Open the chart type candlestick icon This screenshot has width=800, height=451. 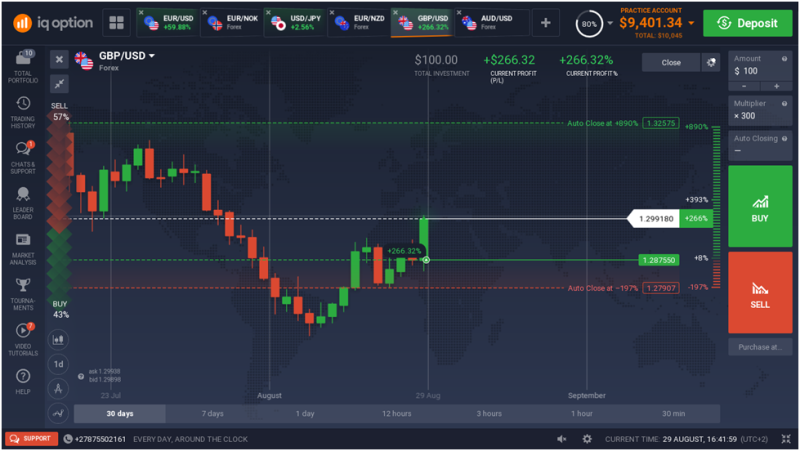click(x=58, y=340)
